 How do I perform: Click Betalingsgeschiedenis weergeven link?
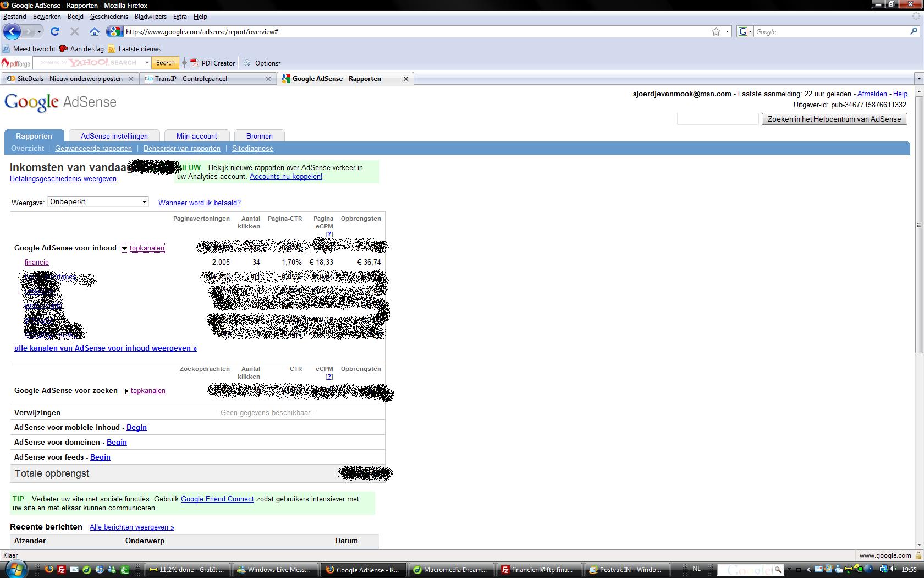point(63,178)
